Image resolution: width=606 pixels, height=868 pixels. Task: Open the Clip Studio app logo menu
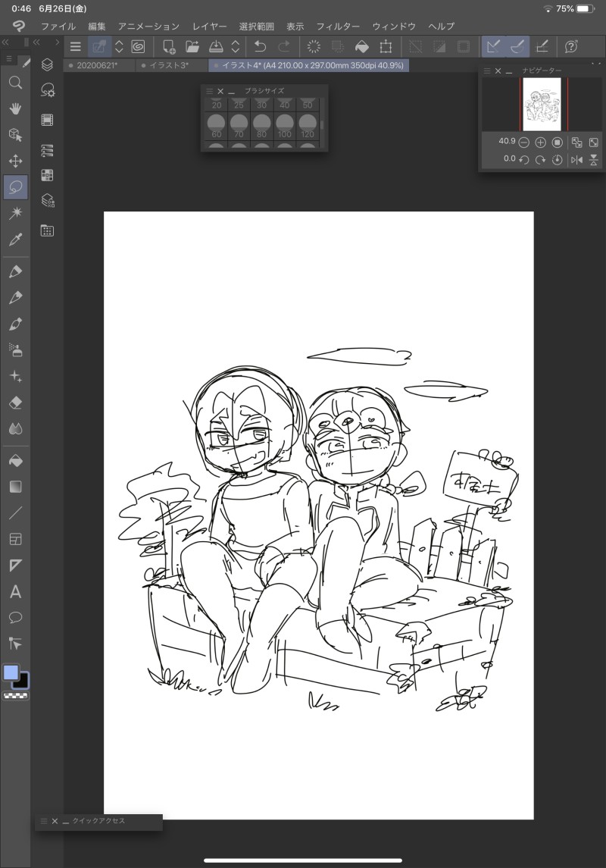18,26
